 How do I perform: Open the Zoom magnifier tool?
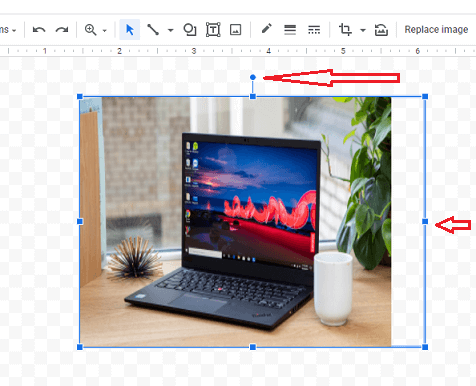90,30
